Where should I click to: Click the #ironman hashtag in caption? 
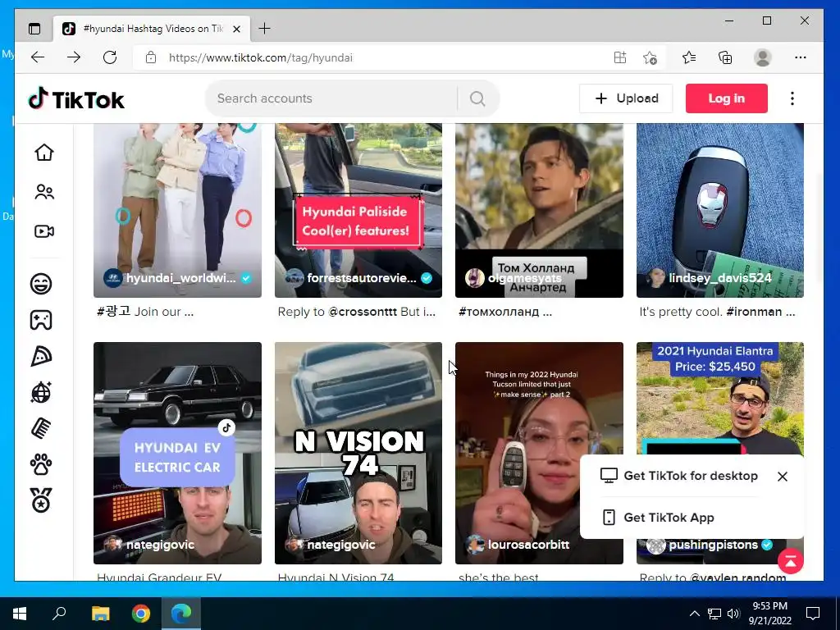[x=754, y=312]
